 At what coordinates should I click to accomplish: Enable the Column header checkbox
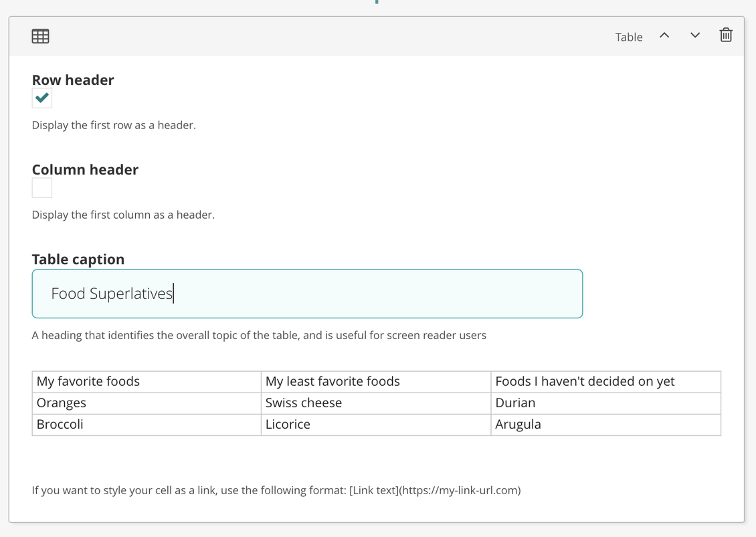[42, 187]
